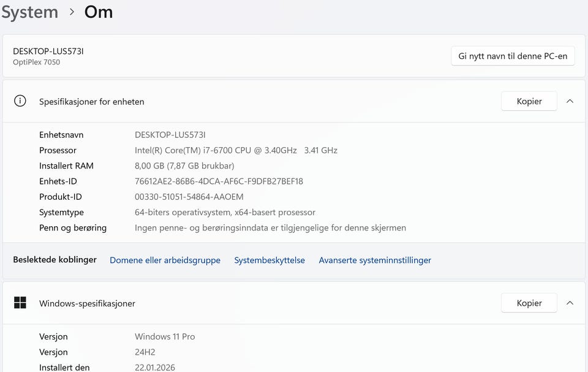Click the Enhetsnavn label
The image size is (588, 372).
point(61,135)
